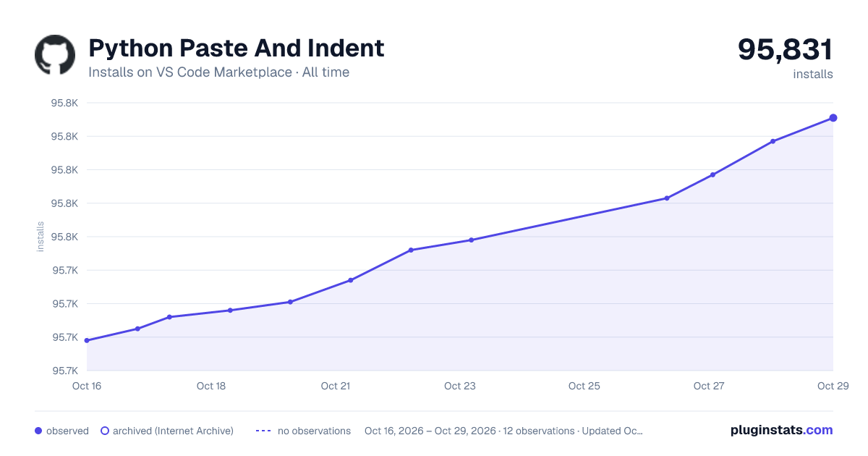The height and width of the screenshot is (456, 868).
Task: Click the first data point at Oct 16
Action: 87,340
